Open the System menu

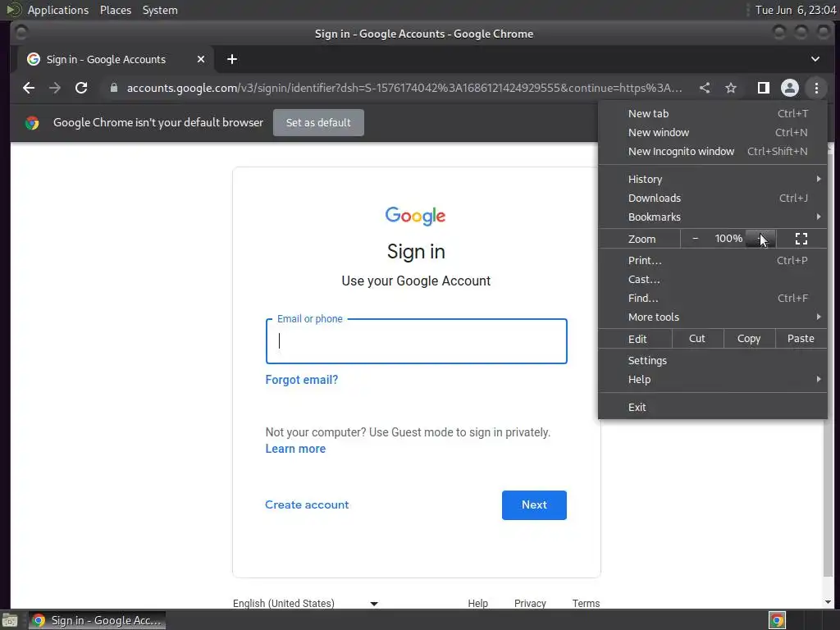tap(160, 10)
